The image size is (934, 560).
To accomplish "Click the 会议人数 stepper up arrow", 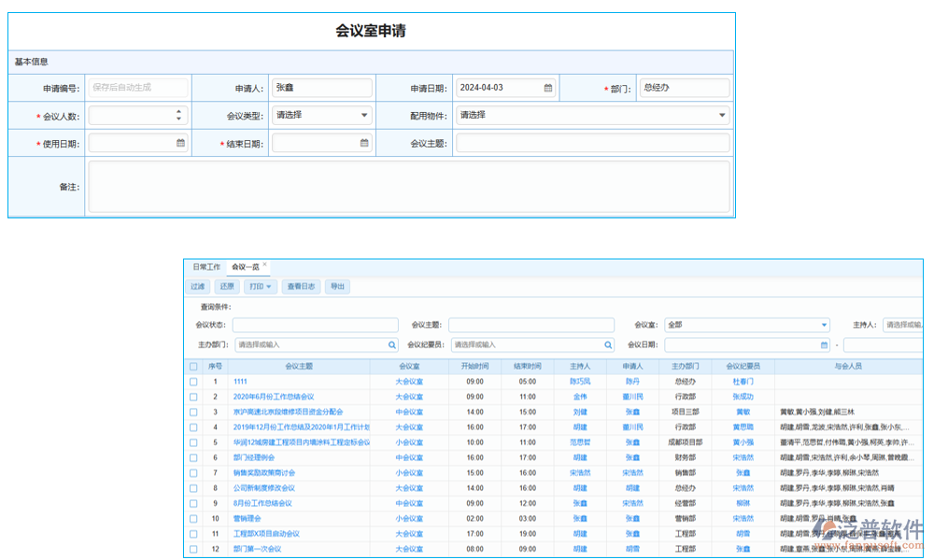I will coord(179,111).
